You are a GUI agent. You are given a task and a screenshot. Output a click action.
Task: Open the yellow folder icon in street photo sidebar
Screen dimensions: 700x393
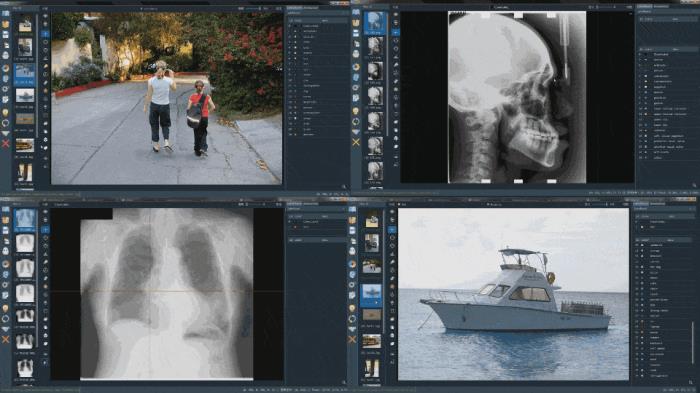5,24
